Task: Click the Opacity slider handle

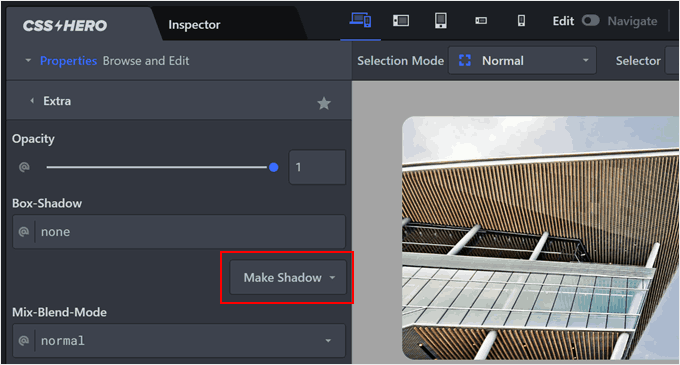Action: pos(273,167)
